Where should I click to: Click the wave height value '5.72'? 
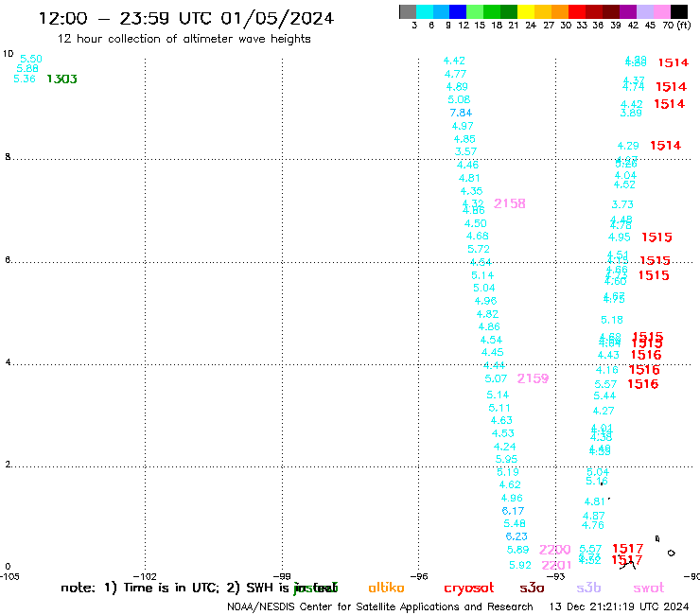[x=479, y=249]
